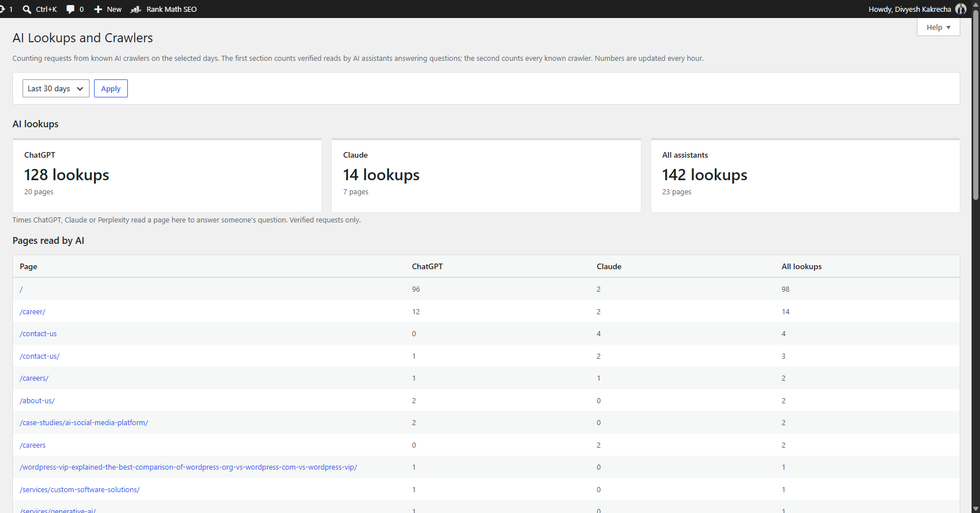Open the / homepage link
980x513 pixels.
[21, 289]
